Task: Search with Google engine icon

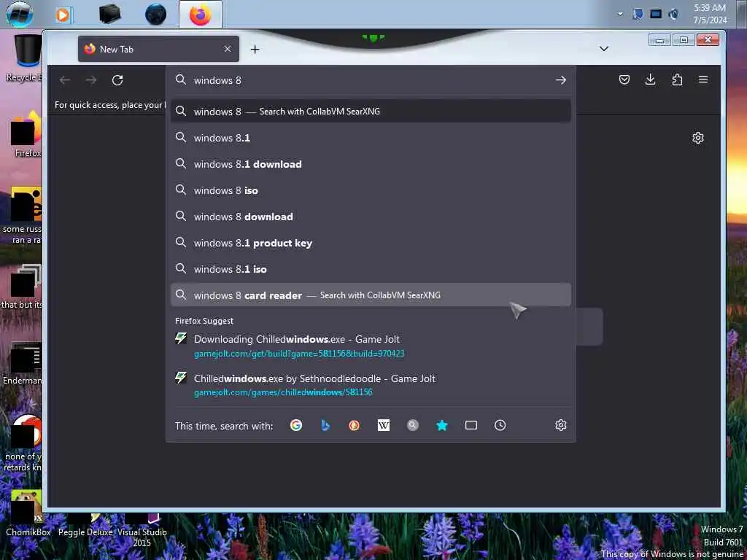Action: [x=296, y=425]
